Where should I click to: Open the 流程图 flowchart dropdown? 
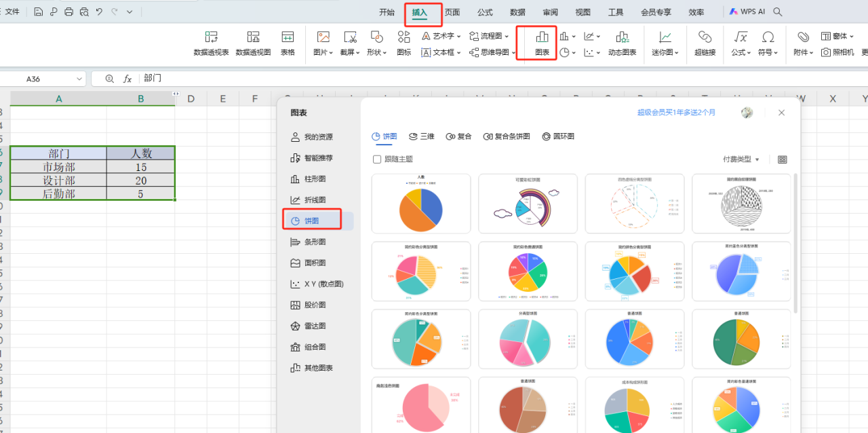tap(490, 36)
